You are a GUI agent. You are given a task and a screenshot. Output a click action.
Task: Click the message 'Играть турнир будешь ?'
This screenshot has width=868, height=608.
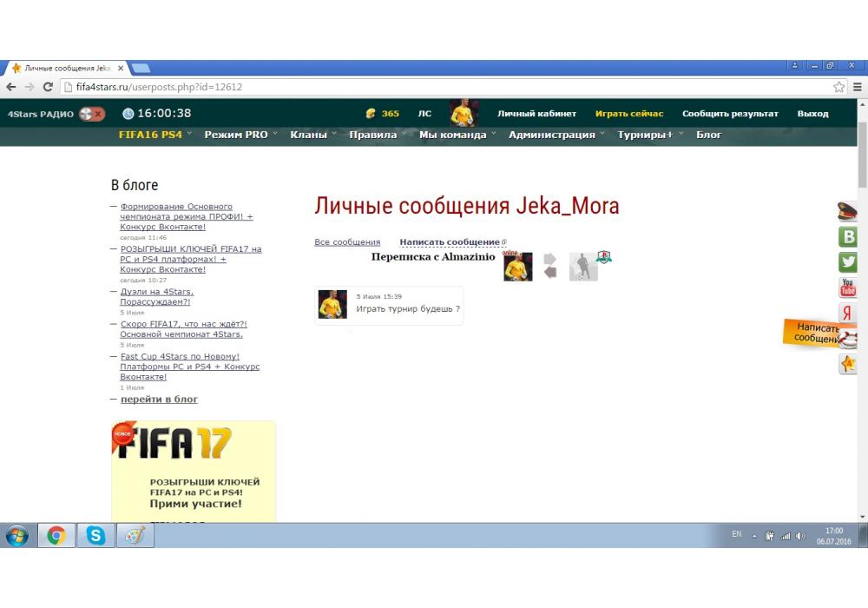click(x=408, y=308)
